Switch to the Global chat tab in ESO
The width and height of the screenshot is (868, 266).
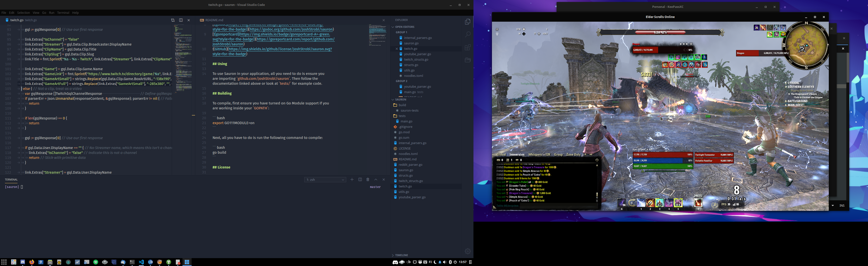501,155
